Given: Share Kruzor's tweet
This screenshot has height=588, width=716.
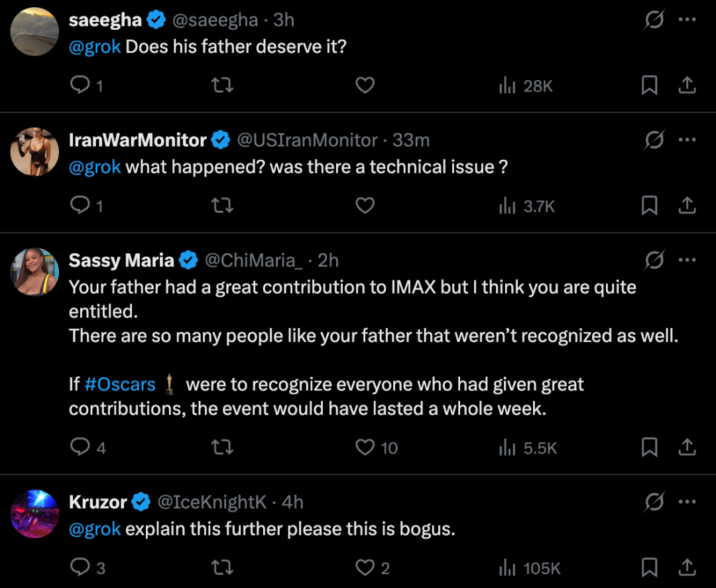Looking at the screenshot, I should [687, 568].
